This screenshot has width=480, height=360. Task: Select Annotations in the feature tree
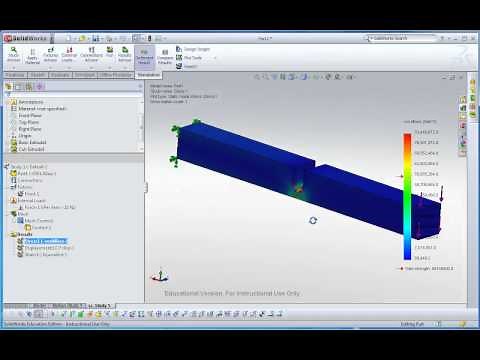click(27, 102)
